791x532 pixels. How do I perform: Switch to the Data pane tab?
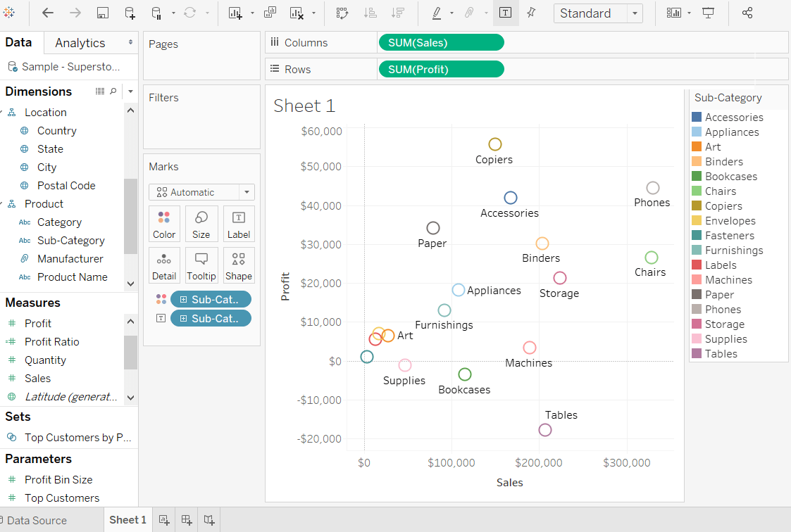[18, 42]
